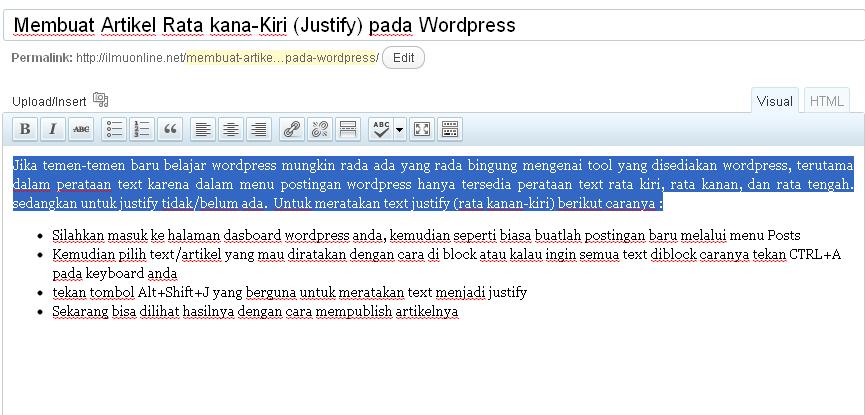The width and height of the screenshot is (865, 415).
Task: Center align the text
Action: point(232,129)
